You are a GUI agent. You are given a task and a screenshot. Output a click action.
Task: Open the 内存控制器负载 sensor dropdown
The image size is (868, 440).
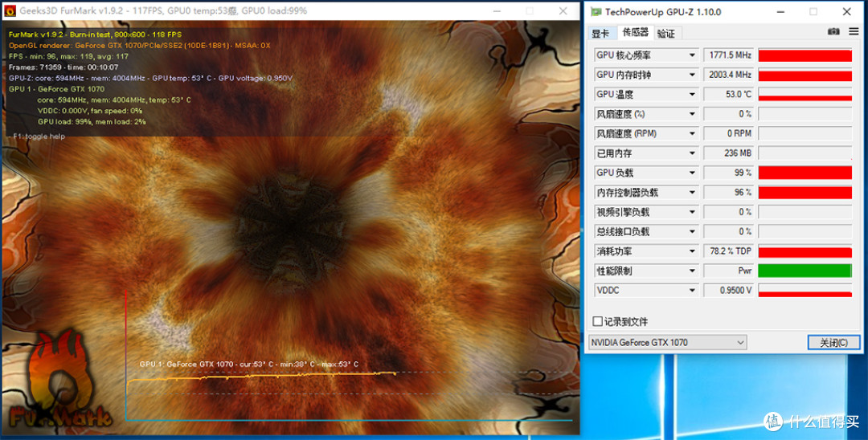pyautogui.click(x=692, y=193)
